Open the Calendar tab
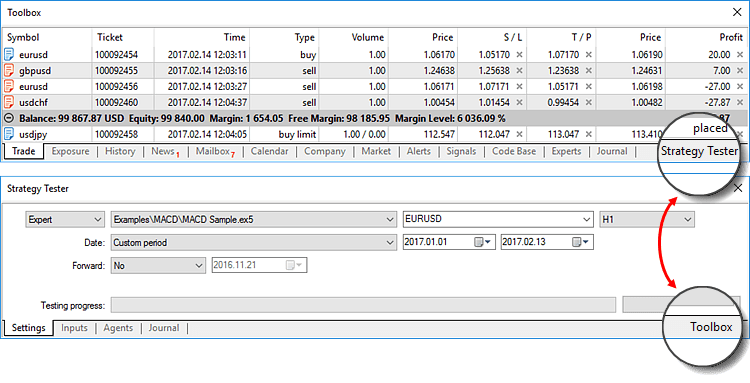This screenshot has height=383, width=750. point(269,152)
